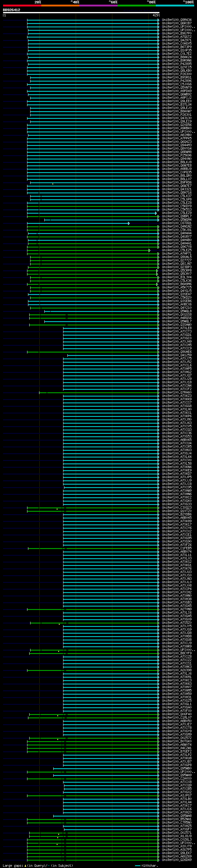Viewport: 197px width, 868px height.
Task: Open hit UniRef100_Q42971
Action: [177, 40]
